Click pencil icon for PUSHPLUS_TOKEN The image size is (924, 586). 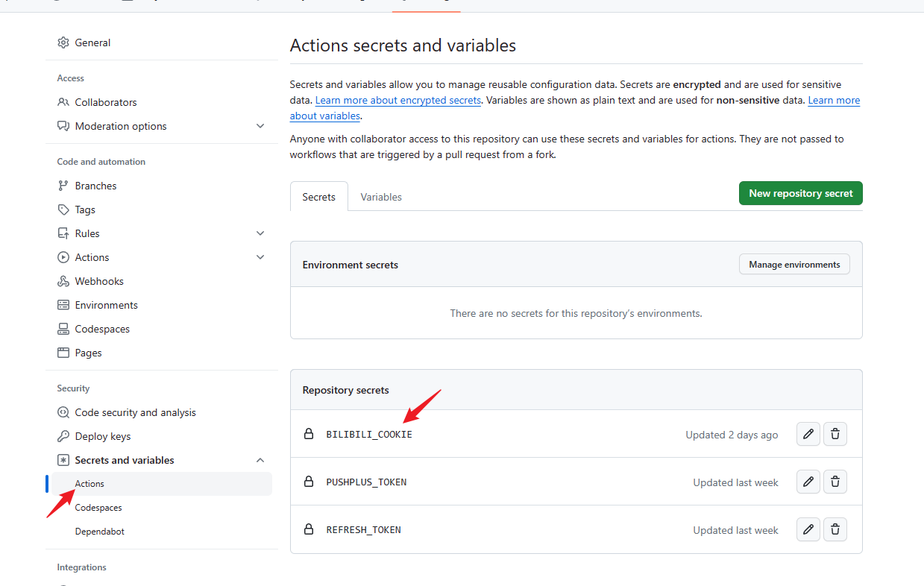(808, 482)
